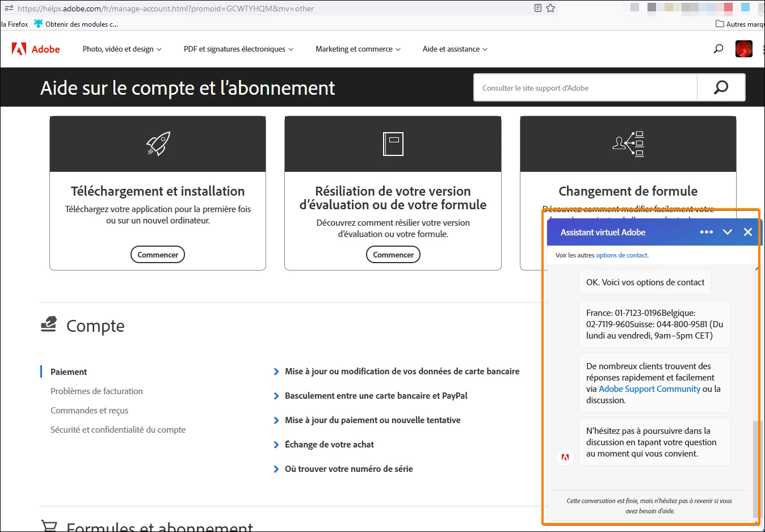Expand Où trouver votre numéro de série chevron

tap(276, 469)
